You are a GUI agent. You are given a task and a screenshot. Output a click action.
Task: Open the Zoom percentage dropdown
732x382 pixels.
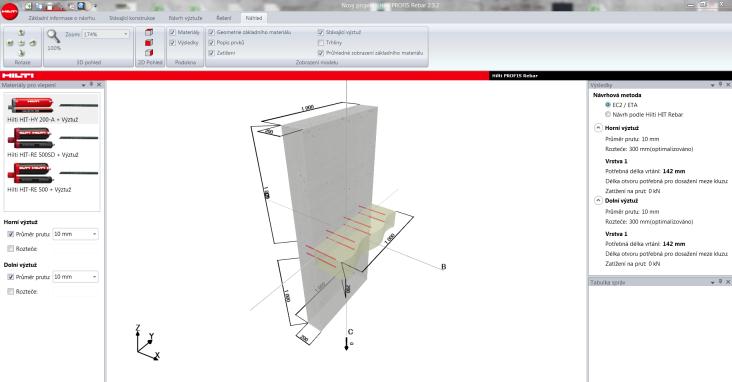tap(106, 34)
